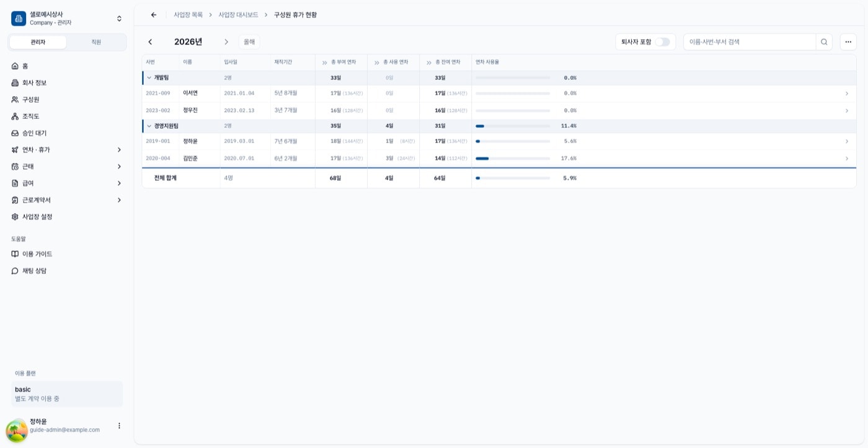Expand the 급여 submenu chevron

pos(119,183)
